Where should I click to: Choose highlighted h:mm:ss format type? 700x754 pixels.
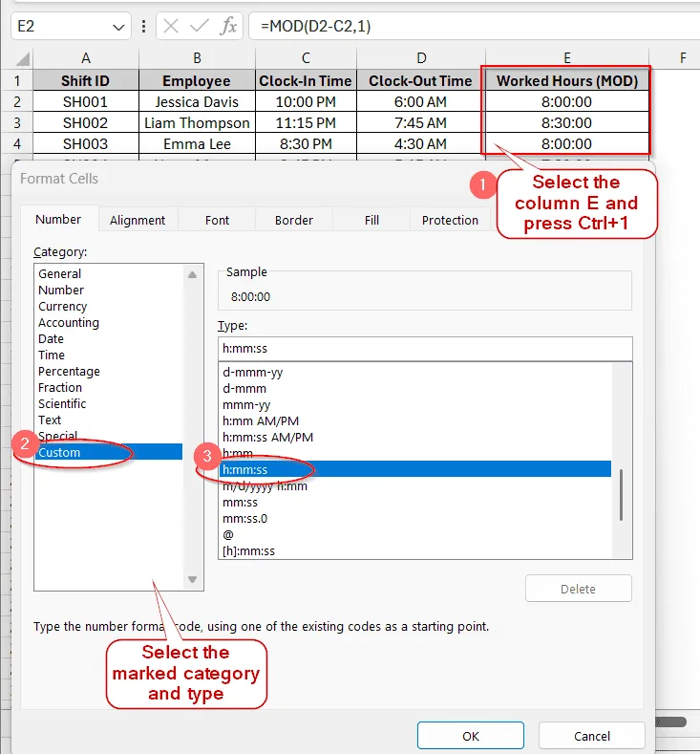[x=415, y=469]
